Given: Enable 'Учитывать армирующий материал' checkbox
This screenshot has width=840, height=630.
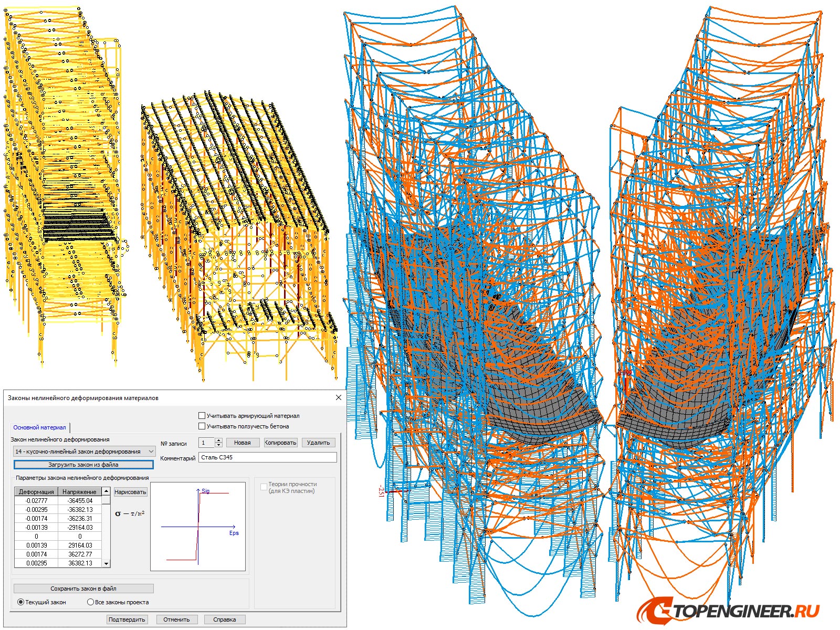Looking at the screenshot, I should coord(202,416).
